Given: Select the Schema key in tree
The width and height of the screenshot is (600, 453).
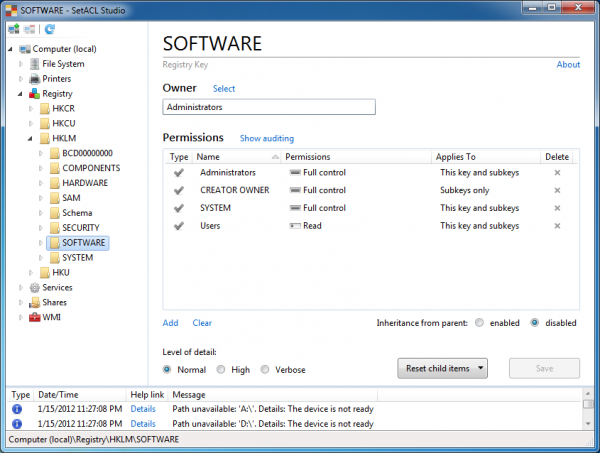Looking at the screenshot, I should point(77,213).
